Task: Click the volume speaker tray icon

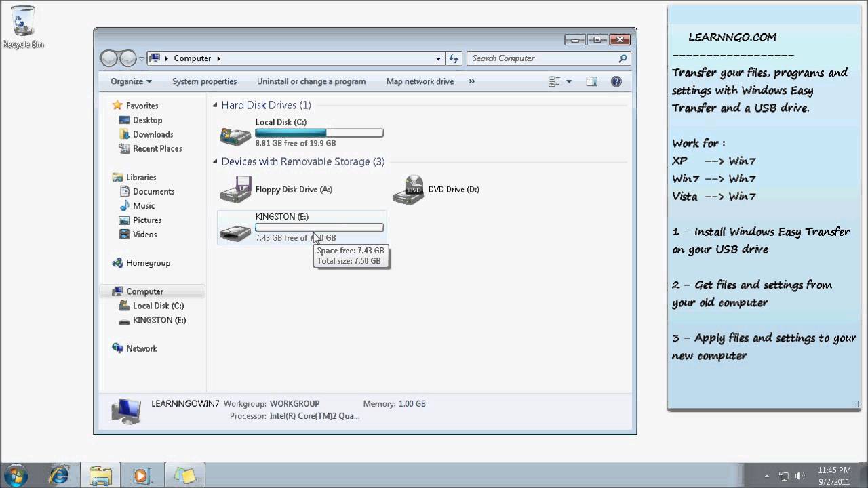Action: tap(801, 476)
